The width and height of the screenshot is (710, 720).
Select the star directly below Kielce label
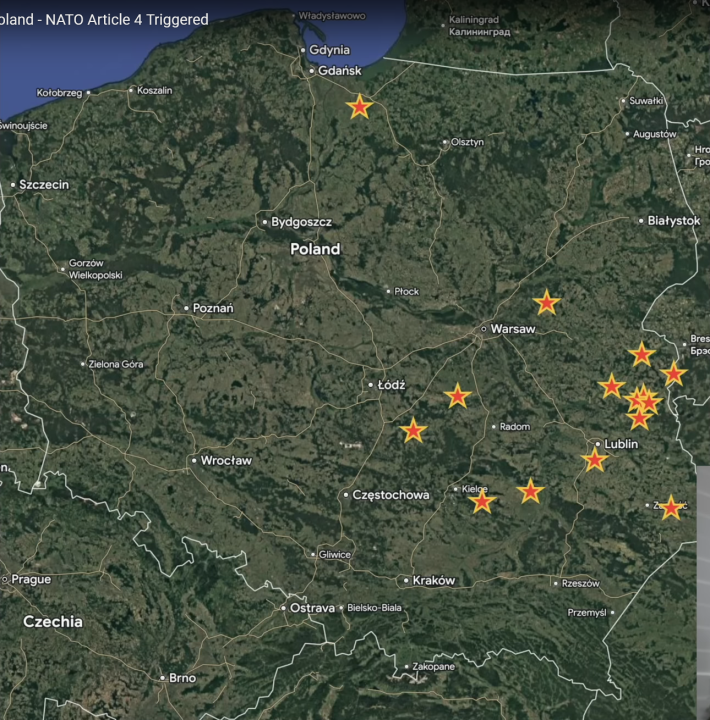pyautogui.click(x=482, y=501)
